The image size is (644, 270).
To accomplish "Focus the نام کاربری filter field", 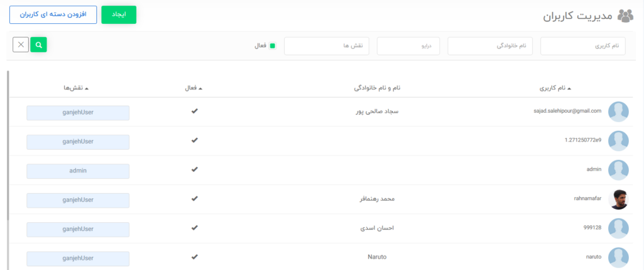I will click(x=583, y=45).
